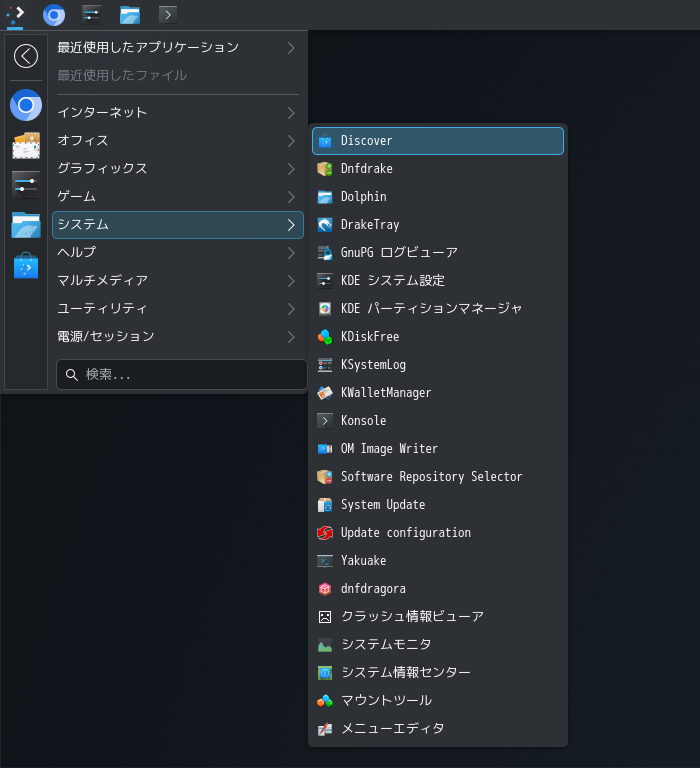Expand the ゲーム category arrow
This screenshot has height=768, width=700.
coord(291,197)
